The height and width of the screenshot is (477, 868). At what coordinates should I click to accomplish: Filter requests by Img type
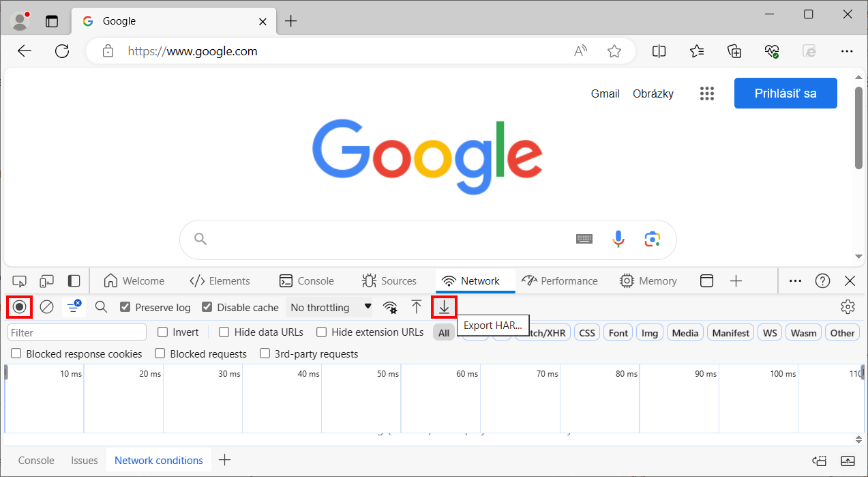(x=650, y=333)
